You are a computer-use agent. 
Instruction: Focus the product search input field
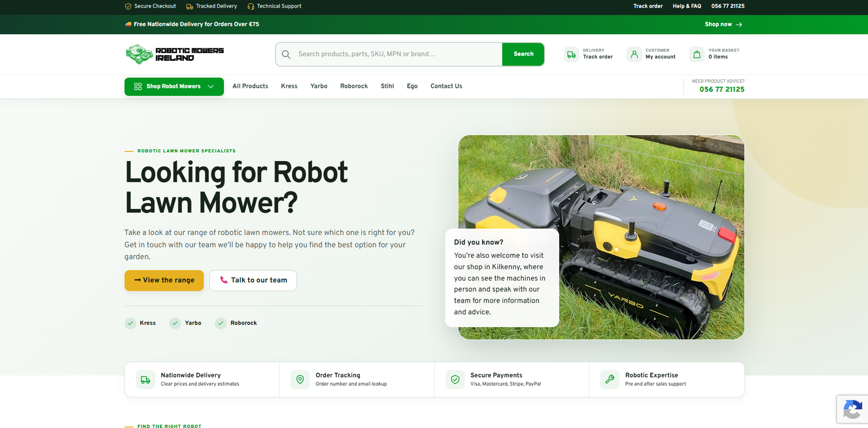click(x=399, y=54)
